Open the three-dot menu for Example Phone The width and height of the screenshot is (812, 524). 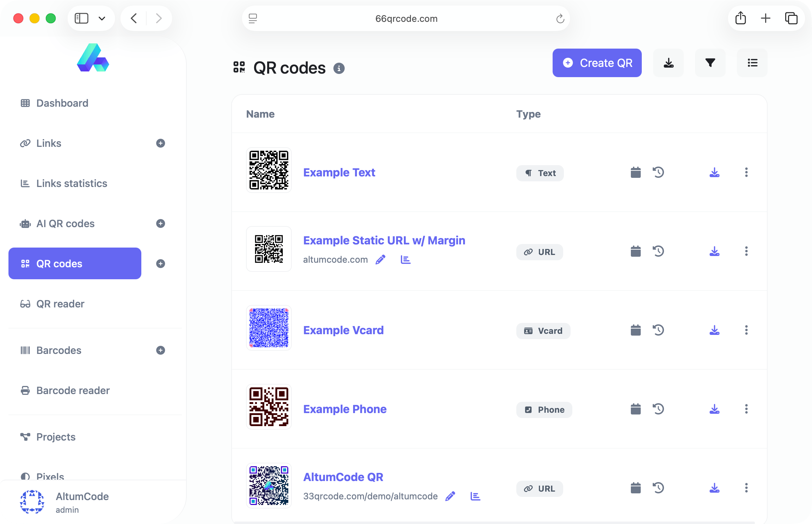[x=746, y=409]
